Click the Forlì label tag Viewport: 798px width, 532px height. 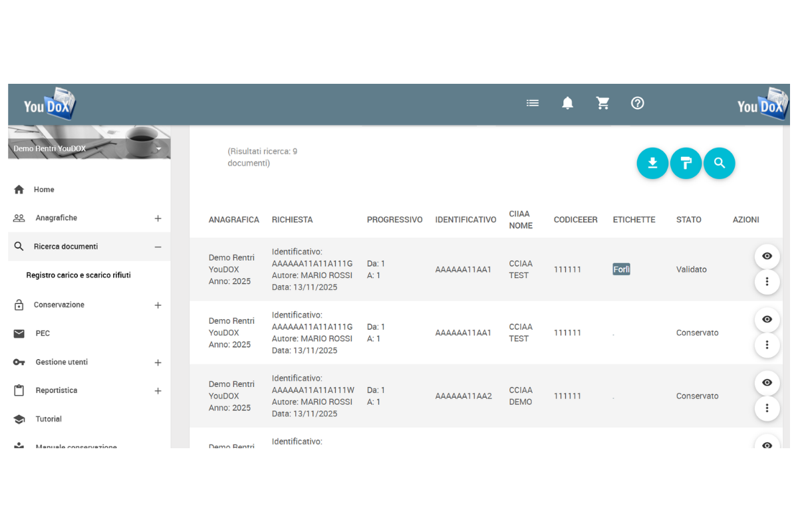click(621, 269)
